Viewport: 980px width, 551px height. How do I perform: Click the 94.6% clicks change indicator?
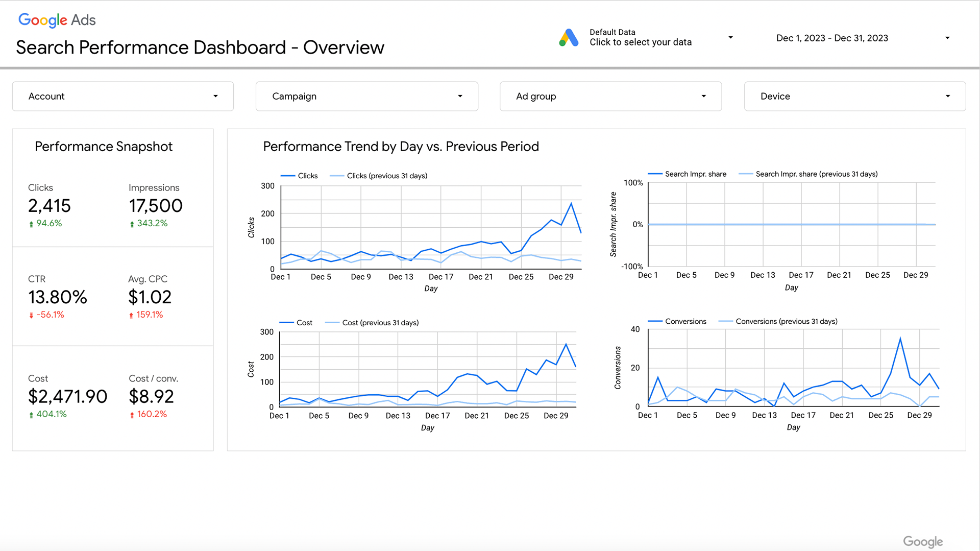tap(45, 223)
